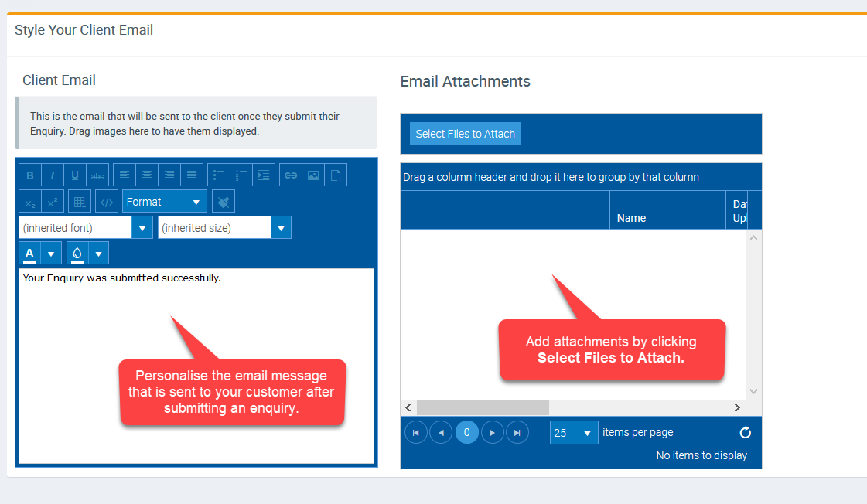867x504 pixels.
Task: Click the Select Files to Attach button
Action: [x=465, y=134]
